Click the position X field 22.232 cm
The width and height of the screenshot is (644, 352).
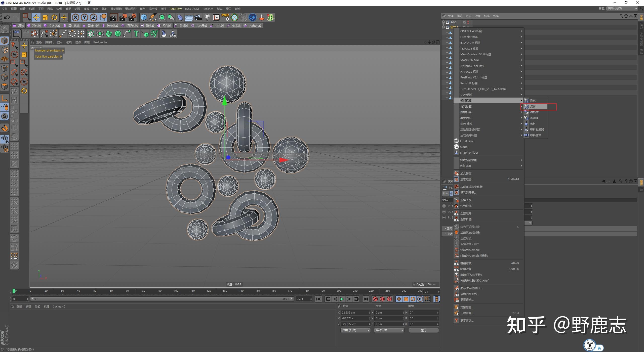point(355,313)
